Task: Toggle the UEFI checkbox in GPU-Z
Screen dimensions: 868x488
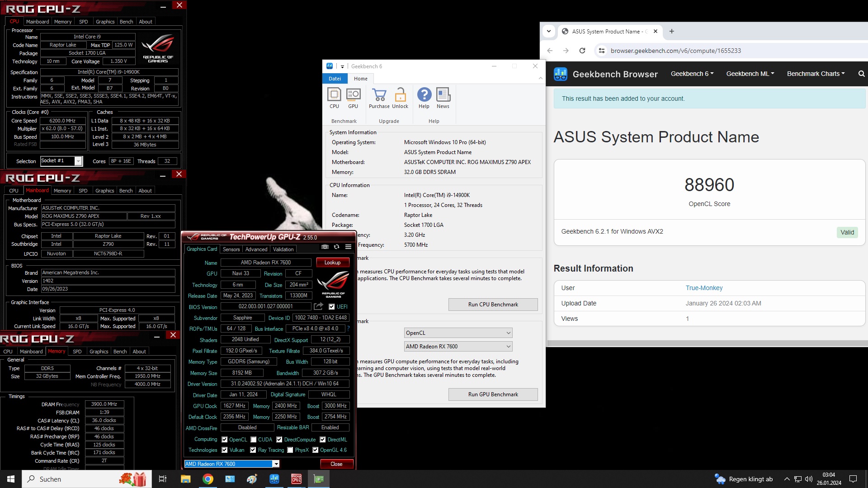Action: [x=332, y=307]
